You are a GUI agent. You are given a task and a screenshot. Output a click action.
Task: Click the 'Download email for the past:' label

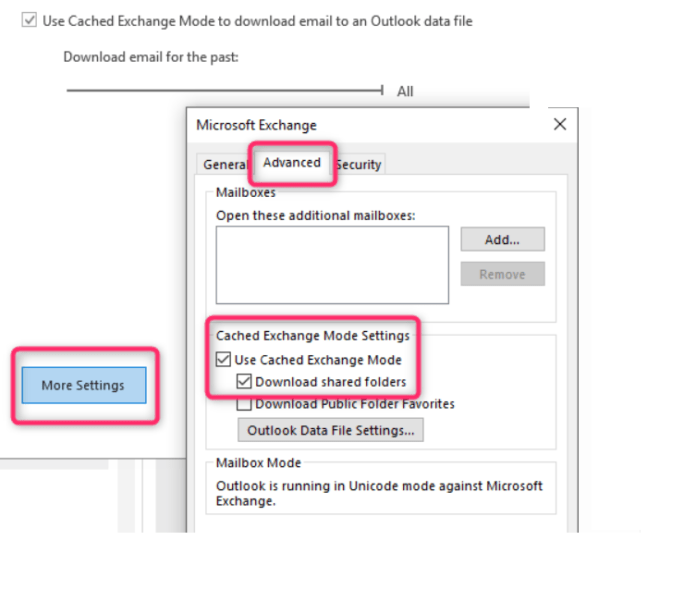tap(151, 57)
